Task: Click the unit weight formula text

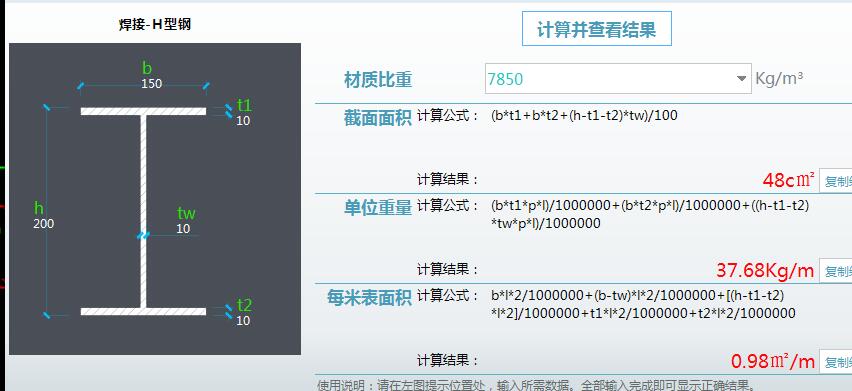Action: point(650,215)
